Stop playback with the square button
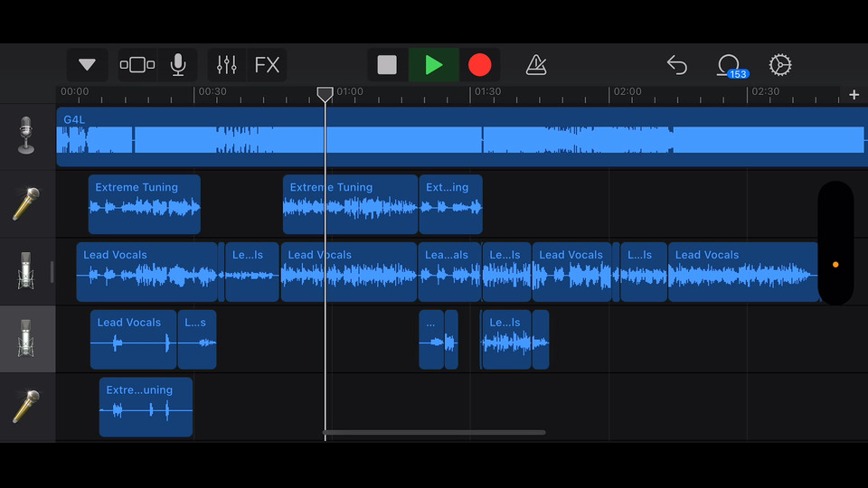868x488 pixels. click(x=387, y=65)
